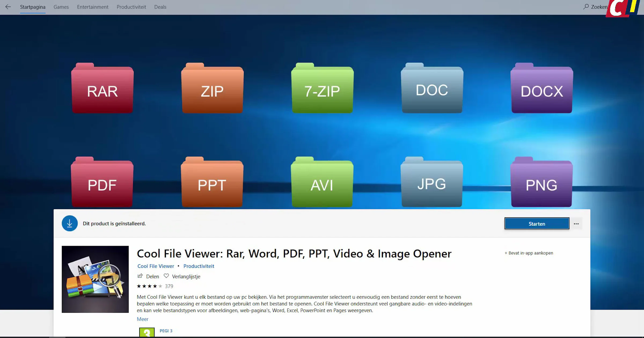This screenshot has width=644, height=338.
Task: Click the green 7-ZIP folder icon
Action: [322, 88]
